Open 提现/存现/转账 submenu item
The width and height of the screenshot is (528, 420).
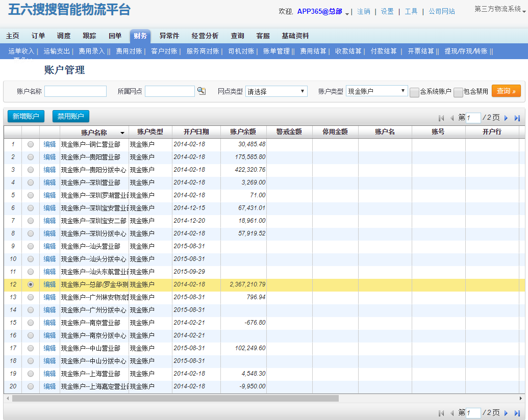(466, 51)
